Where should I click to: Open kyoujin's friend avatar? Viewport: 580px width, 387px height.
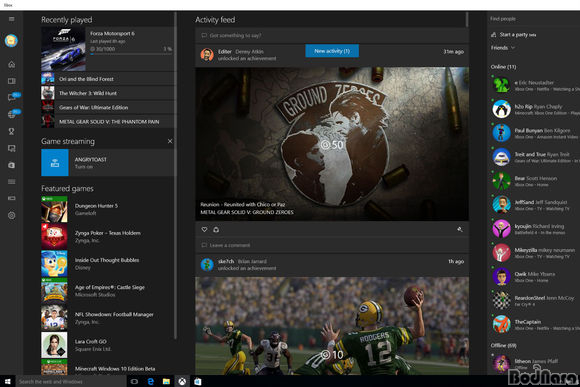(x=502, y=229)
